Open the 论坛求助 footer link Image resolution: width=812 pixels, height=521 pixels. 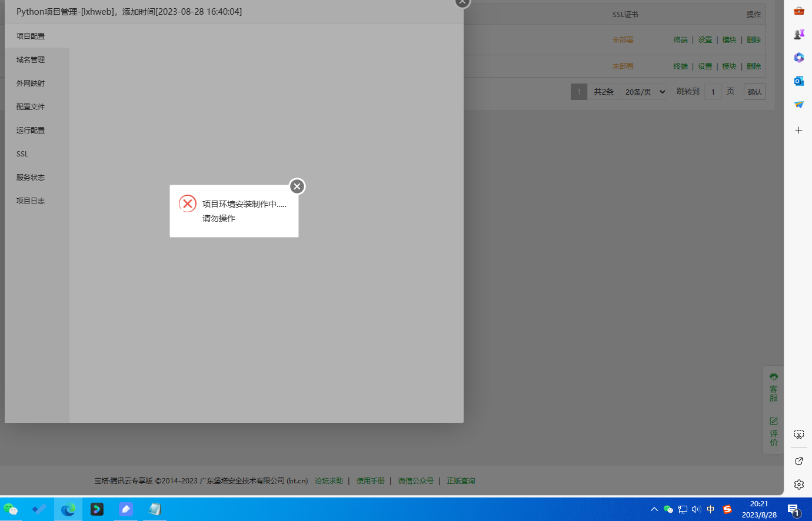(329, 481)
